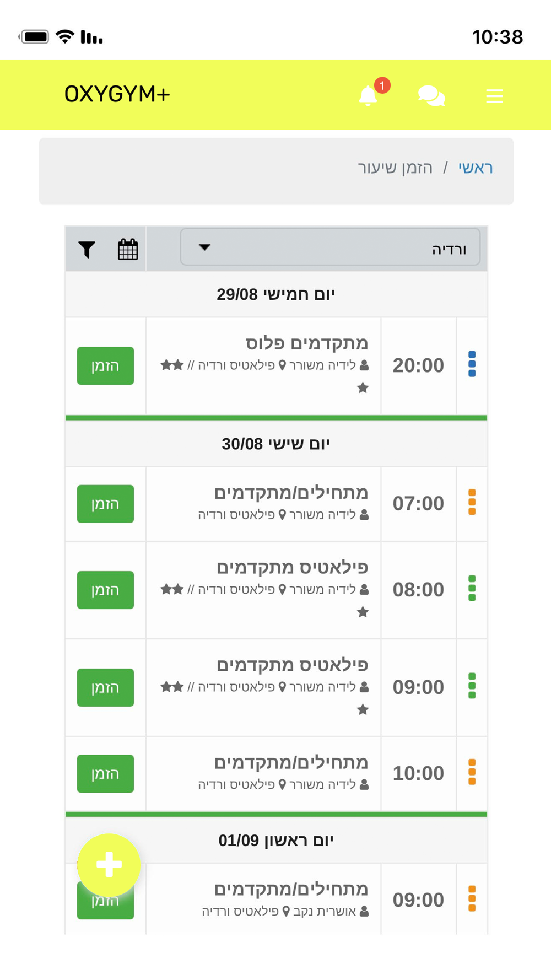Open green dots options for Friday 08:00 class
This screenshot has width=551, height=980.
coord(472,589)
